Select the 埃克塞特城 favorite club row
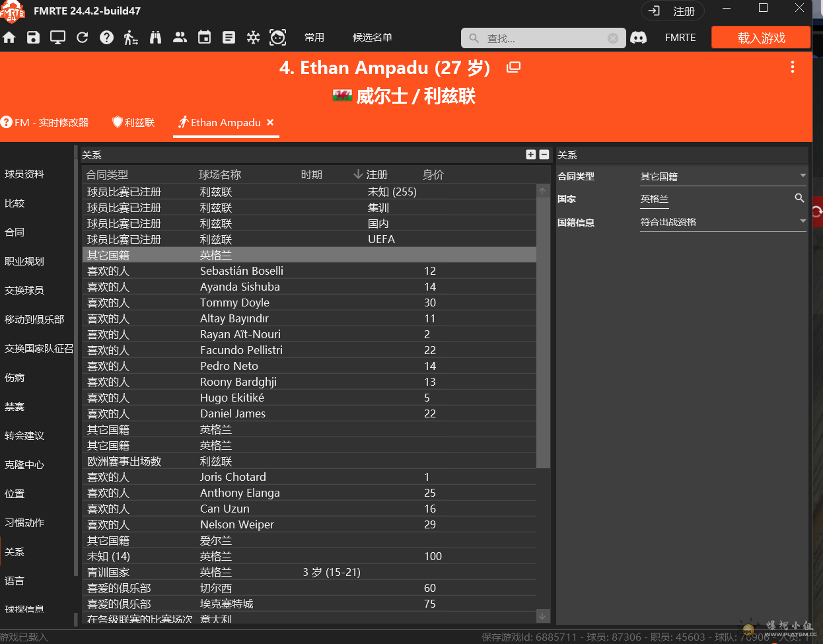Viewport: 823px width, 644px height. (309, 604)
